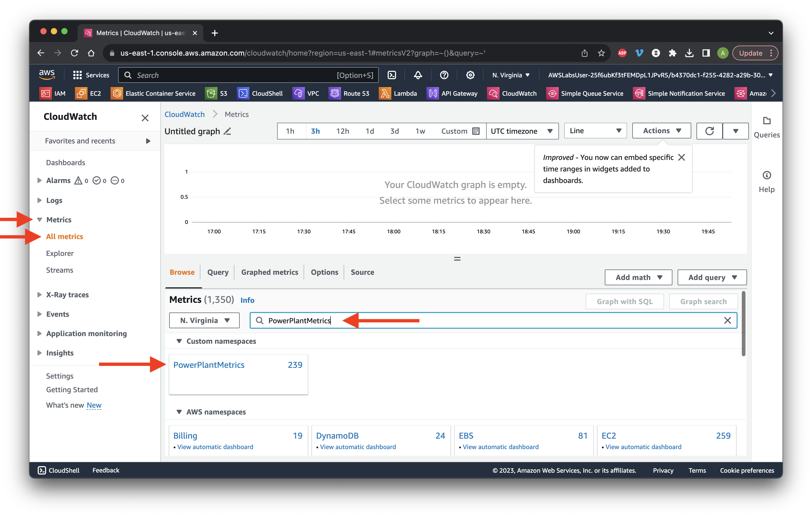Click the CloudWatch breadcrumb link
This screenshot has width=812, height=517.
(x=184, y=114)
